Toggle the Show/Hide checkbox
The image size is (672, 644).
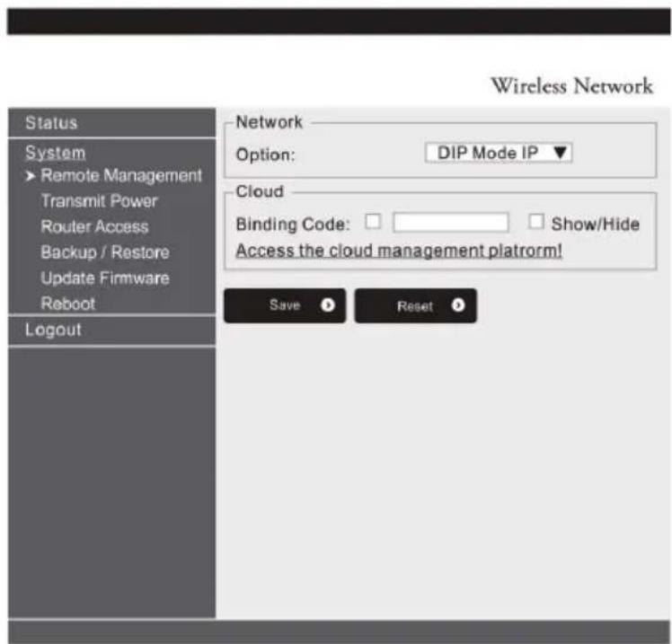536,222
